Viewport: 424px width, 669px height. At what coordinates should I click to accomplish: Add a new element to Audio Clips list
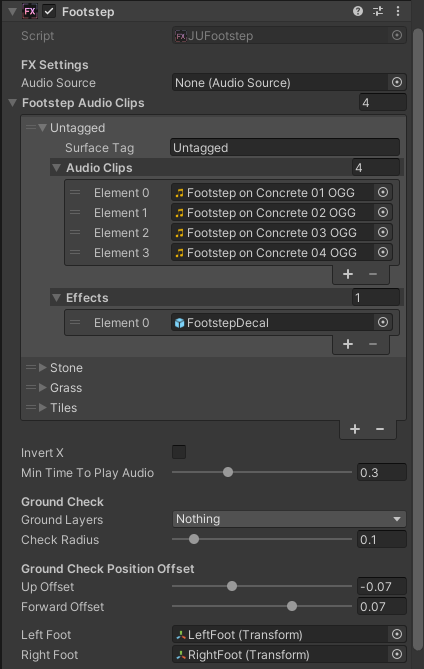(348, 274)
